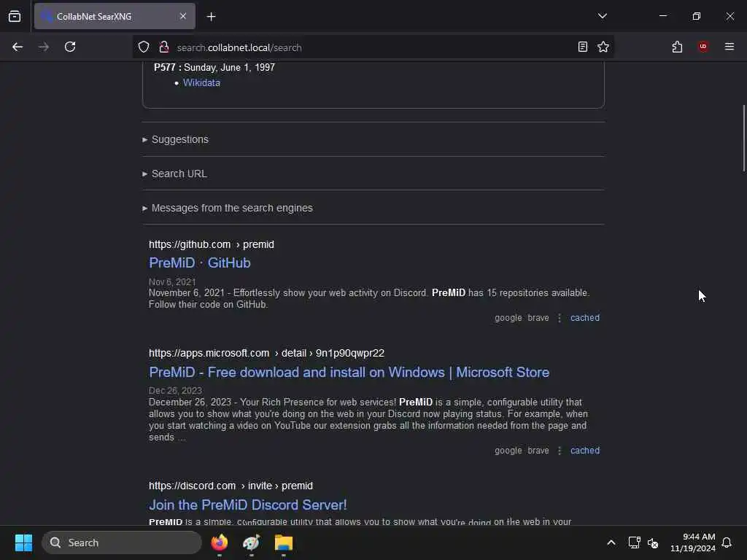The image size is (747, 560).
Task: Open cached link for Microsoft Store result
Action: pyautogui.click(x=585, y=451)
